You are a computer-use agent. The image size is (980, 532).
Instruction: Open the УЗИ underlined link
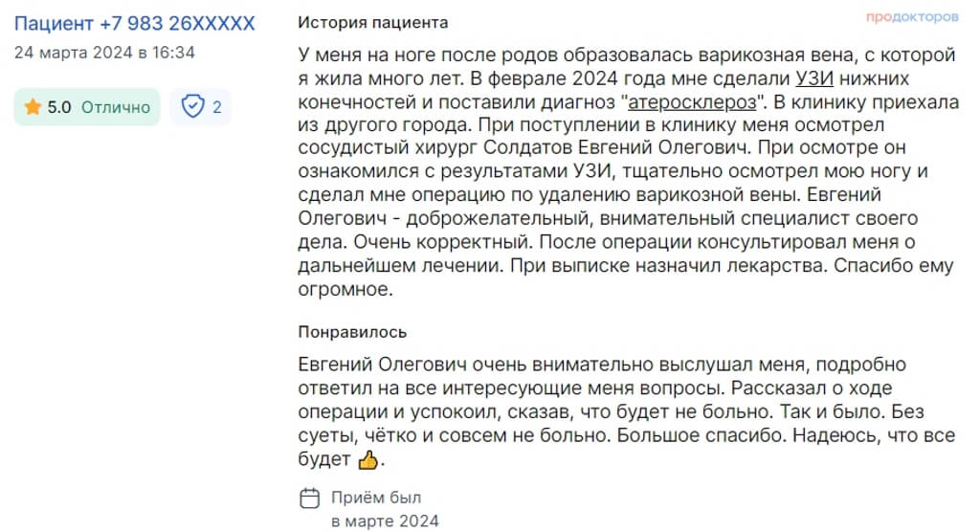click(814, 78)
